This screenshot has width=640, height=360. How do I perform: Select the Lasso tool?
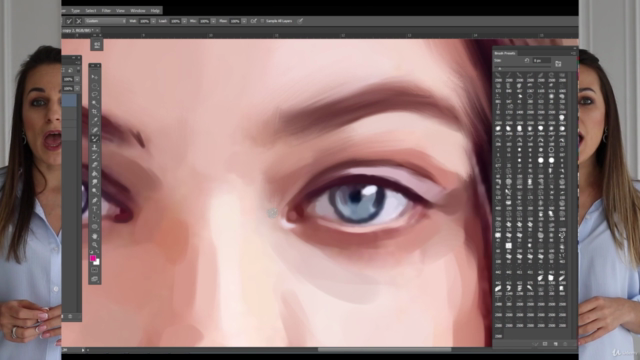95,94
